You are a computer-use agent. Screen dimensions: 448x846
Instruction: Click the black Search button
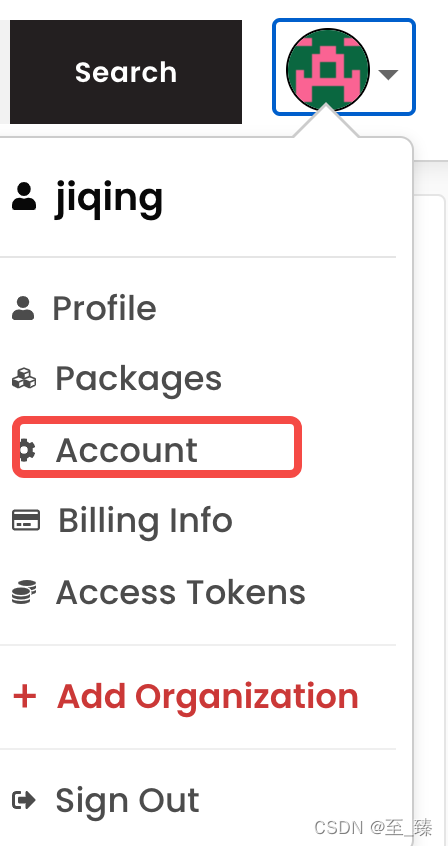(126, 72)
